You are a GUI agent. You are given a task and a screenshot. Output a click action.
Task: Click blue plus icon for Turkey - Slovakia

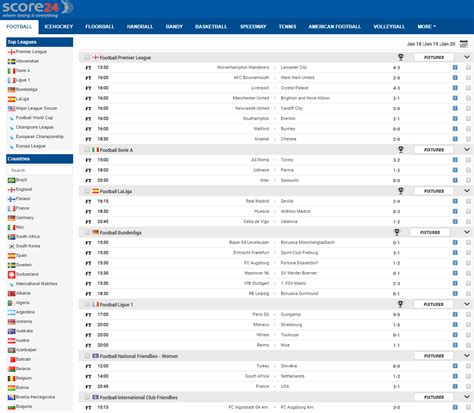pos(455,366)
